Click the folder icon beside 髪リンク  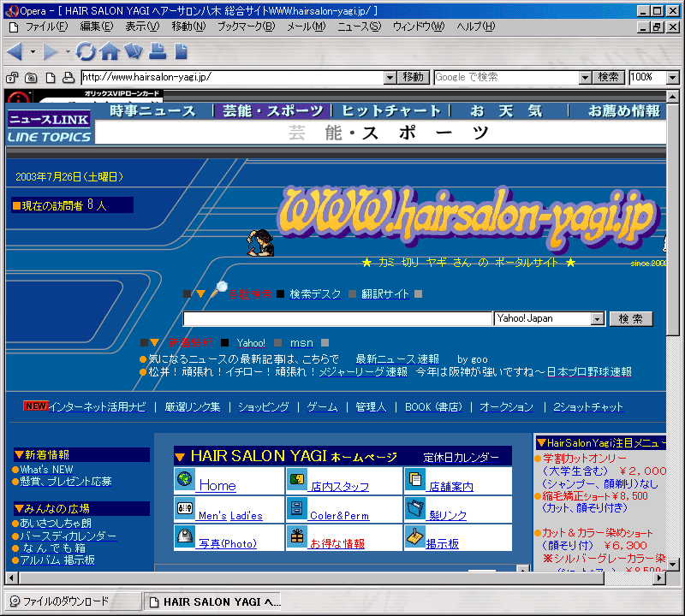coord(414,507)
